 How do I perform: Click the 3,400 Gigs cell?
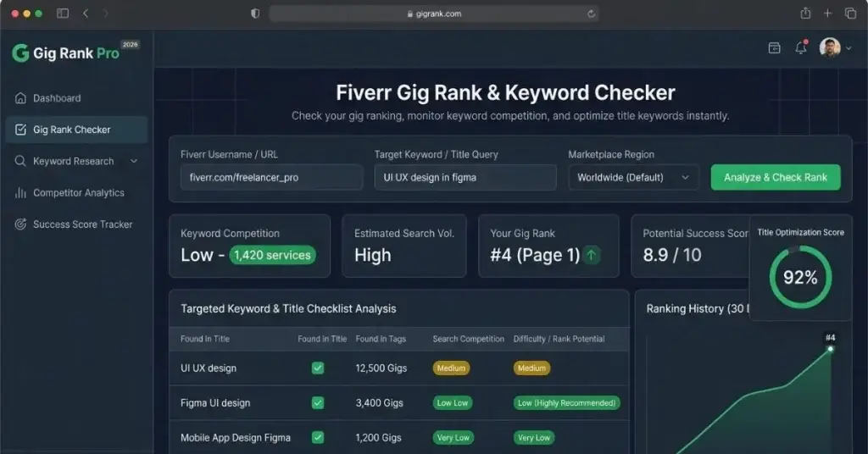click(x=379, y=403)
